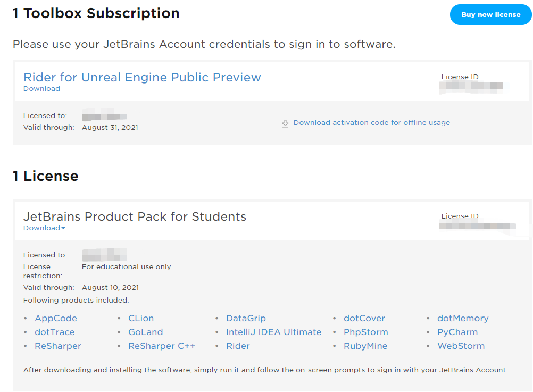This screenshot has width=533, height=392.
Task: Open the DataGrip product link
Action: click(x=246, y=318)
